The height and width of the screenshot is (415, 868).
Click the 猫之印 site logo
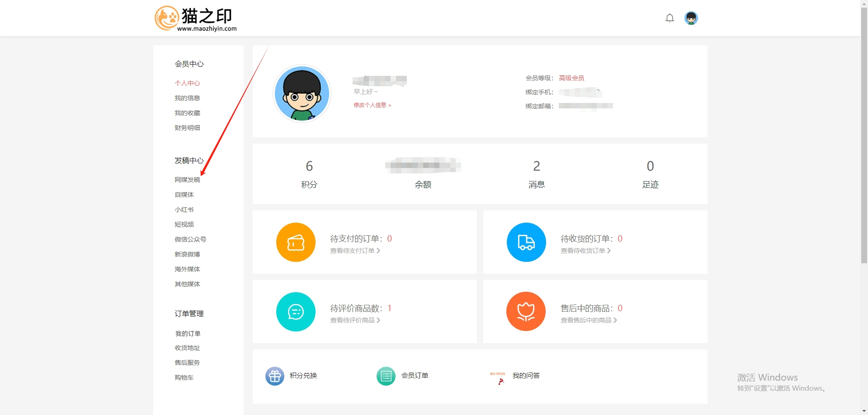click(195, 18)
